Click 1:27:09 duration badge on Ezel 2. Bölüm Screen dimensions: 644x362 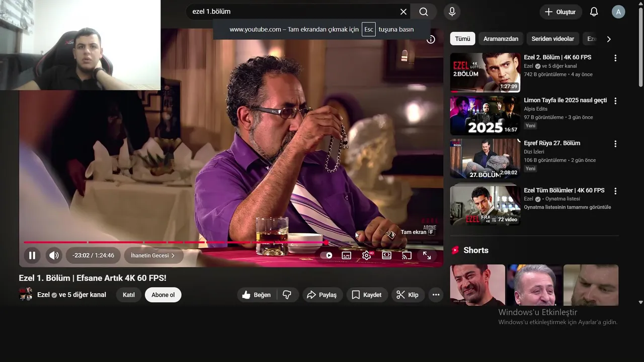[509, 86]
